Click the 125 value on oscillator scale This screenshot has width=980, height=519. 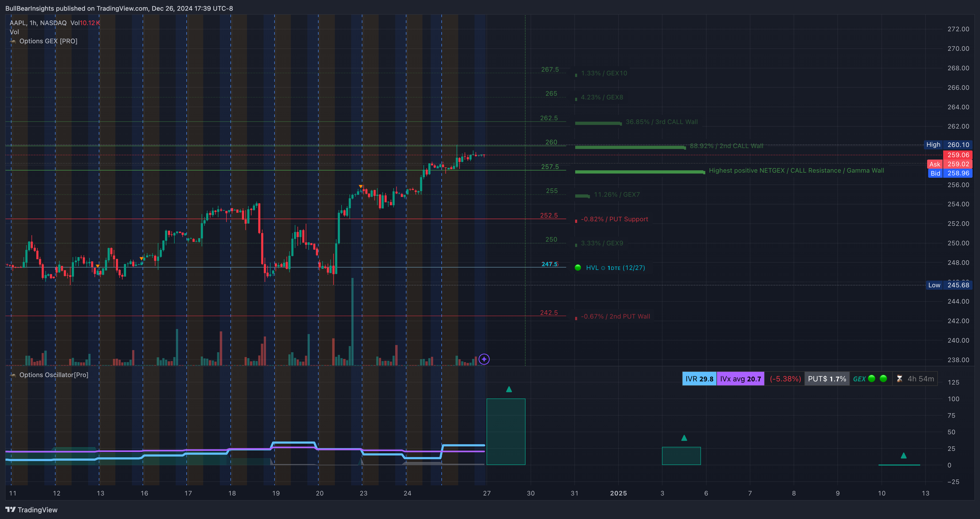tap(953, 382)
